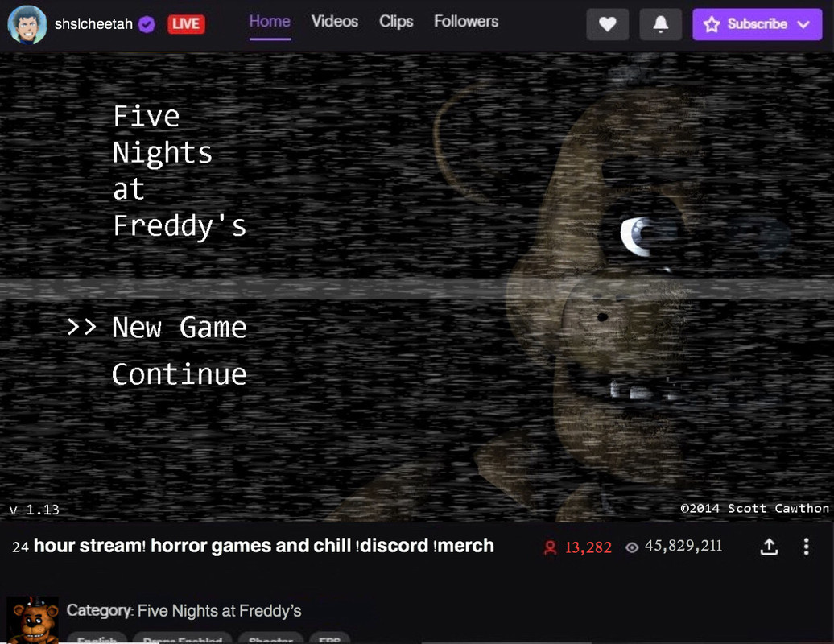Open the Subscribe dropdown chevron

click(x=803, y=24)
